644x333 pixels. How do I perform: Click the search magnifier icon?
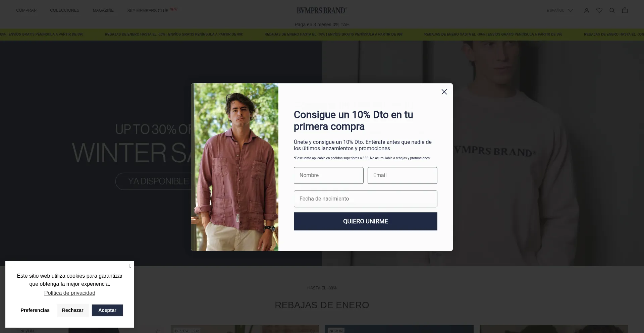point(612,10)
